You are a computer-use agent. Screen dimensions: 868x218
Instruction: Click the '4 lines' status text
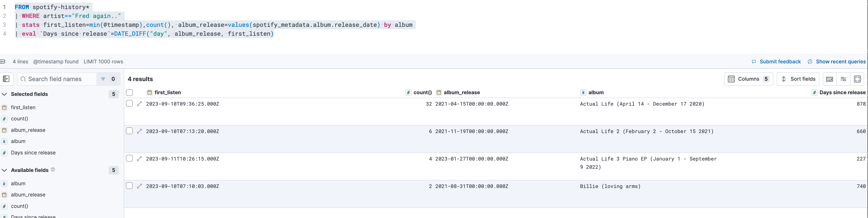pyautogui.click(x=20, y=62)
